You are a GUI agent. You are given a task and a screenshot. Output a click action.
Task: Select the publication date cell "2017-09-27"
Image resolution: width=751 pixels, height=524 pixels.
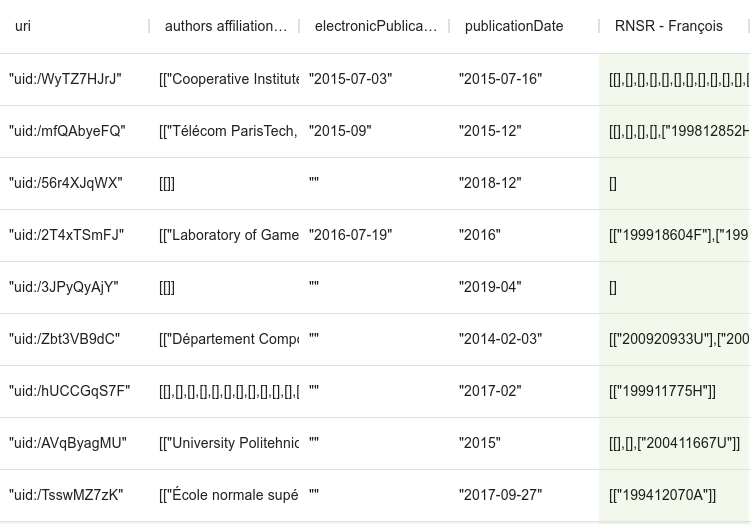tap(500, 495)
